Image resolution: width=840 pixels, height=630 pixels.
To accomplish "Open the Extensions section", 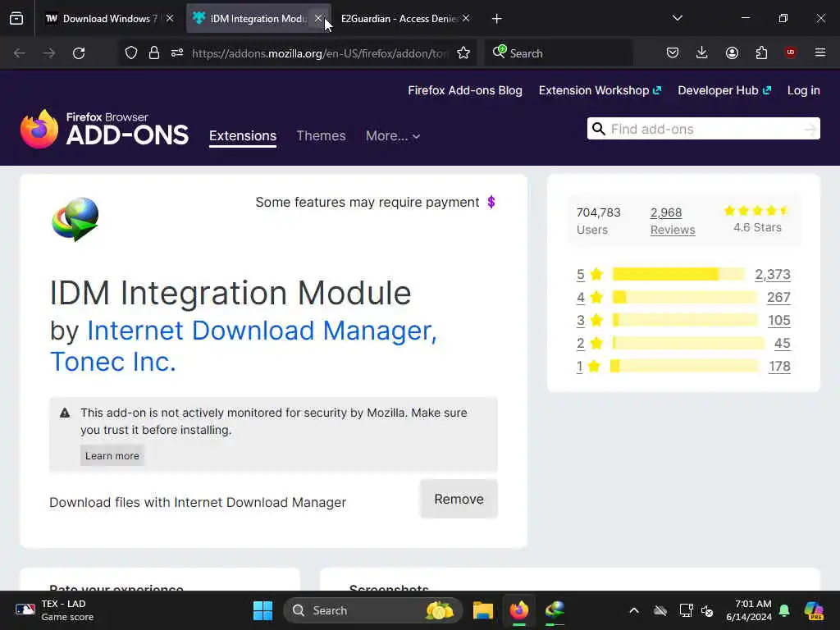I will (243, 135).
